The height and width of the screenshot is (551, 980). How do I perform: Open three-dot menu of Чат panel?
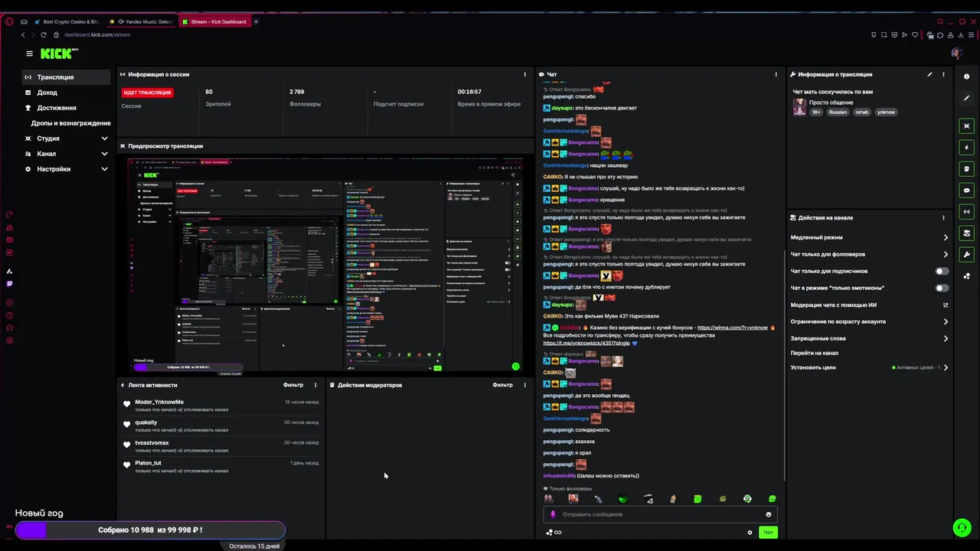[x=776, y=74]
